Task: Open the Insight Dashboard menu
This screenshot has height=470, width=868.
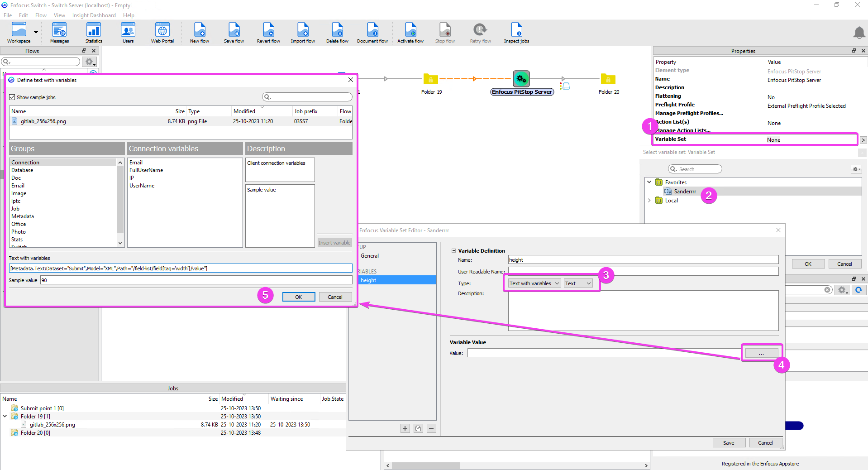Action: tap(94, 15)
